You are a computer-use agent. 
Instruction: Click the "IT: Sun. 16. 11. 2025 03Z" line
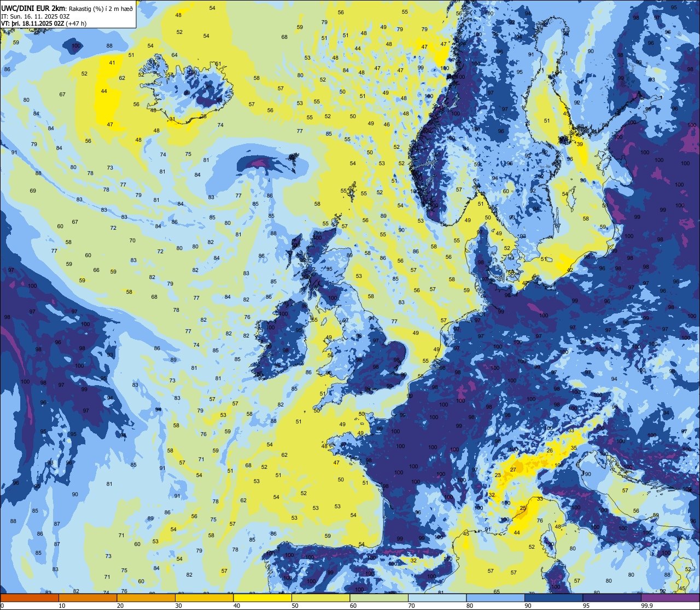click(35, 16)
